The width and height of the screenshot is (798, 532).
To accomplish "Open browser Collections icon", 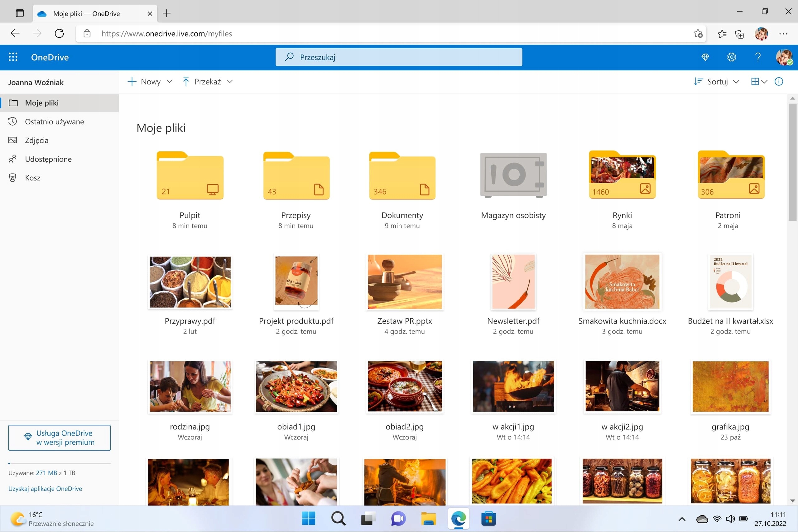I will (x=739, y=34).
